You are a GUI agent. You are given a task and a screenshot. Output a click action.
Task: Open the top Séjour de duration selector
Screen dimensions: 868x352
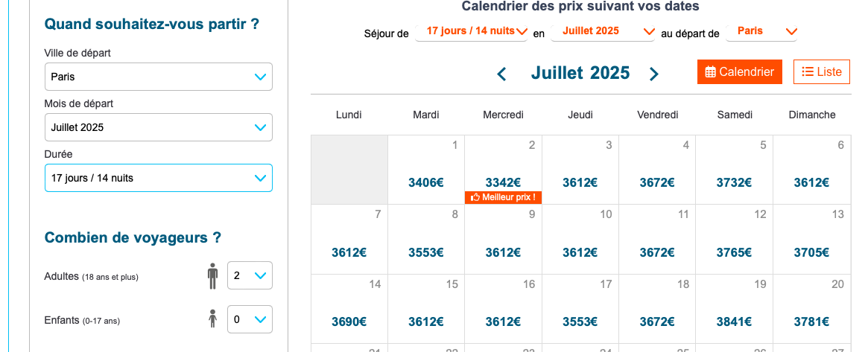pos(472,31)
